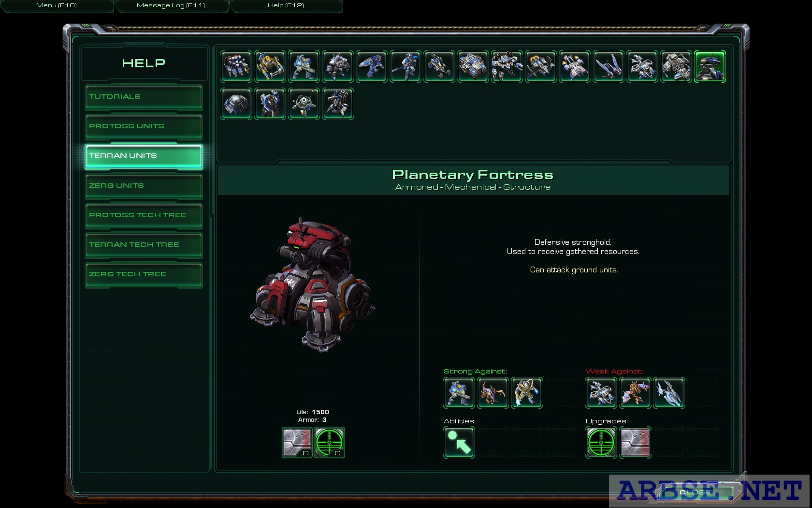812x508 pixels.
Task: Open the Message Log (F11)
Action: tap(171, 5)
